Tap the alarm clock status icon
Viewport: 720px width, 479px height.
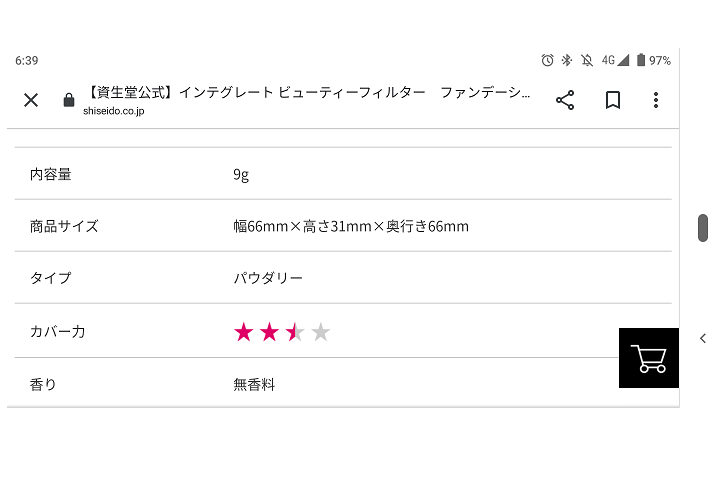tap(547, 60)
